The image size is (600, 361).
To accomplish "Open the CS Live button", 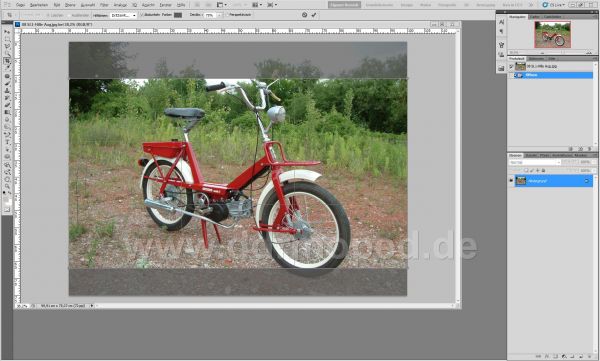I will [x=554, y=5].
